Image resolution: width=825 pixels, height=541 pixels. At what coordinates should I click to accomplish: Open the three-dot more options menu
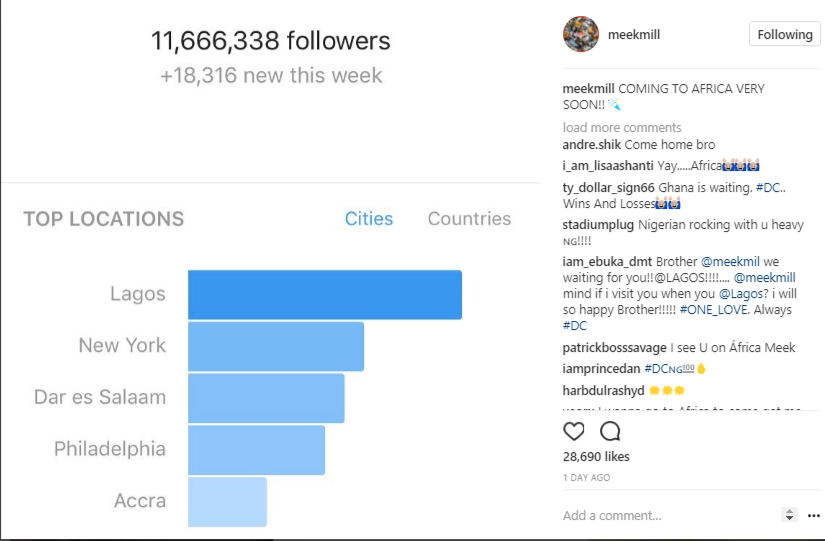pyautogui.click(x=813, y=515)
